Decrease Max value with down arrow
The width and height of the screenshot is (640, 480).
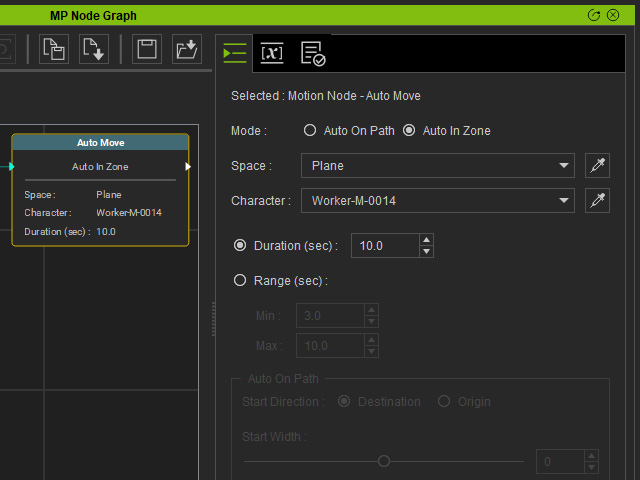tap(371, 351)
